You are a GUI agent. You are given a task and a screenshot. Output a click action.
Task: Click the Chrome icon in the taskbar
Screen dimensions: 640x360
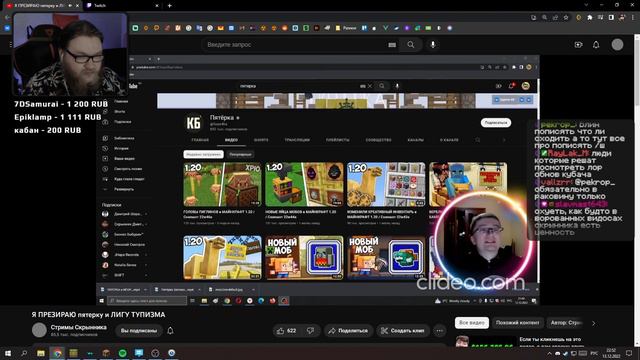tap(57, 353)
